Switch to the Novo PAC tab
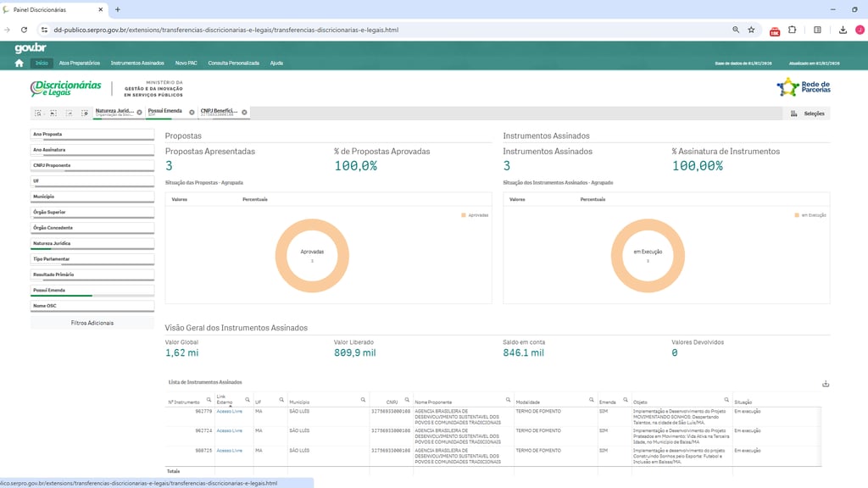The width and height of the screenshot is (868, 488). pos(186,63)
